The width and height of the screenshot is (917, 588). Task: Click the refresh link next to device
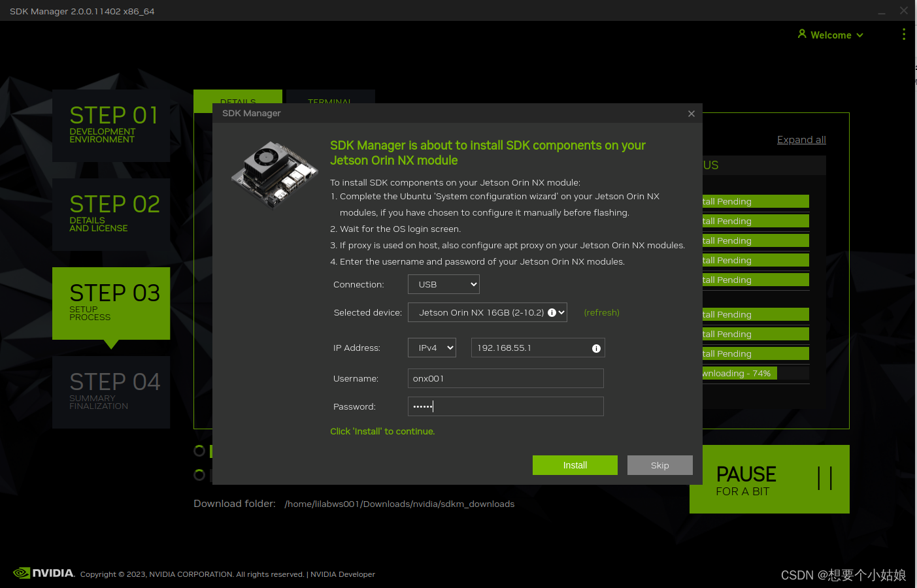(x=601, y=312)
